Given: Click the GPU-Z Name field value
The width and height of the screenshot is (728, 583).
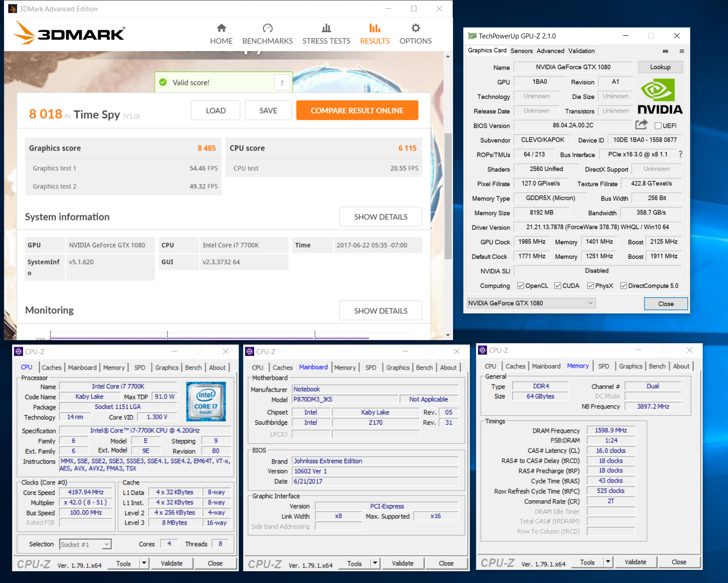Looking at the screenshot, I should coord(573,67).
